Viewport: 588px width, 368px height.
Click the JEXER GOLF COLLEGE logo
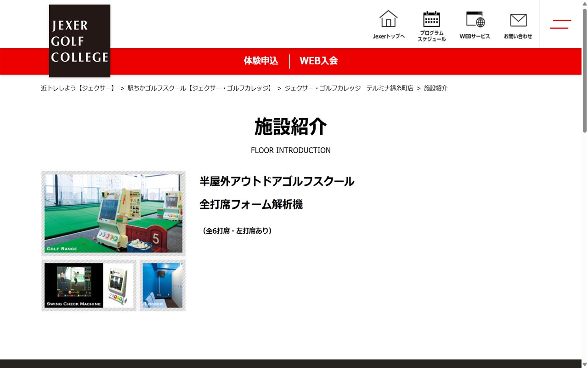coord(79,41)
